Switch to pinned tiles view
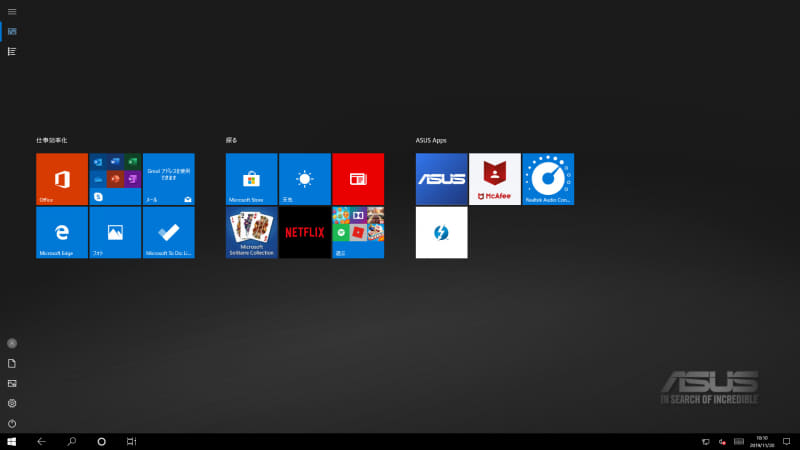This screenshot has width=800, height=450. [x=12, y=32]
